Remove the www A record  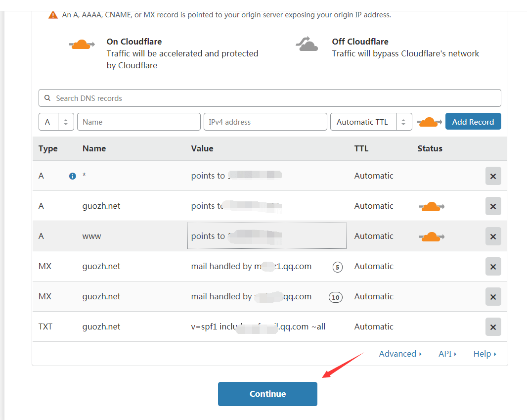(493, 236)
